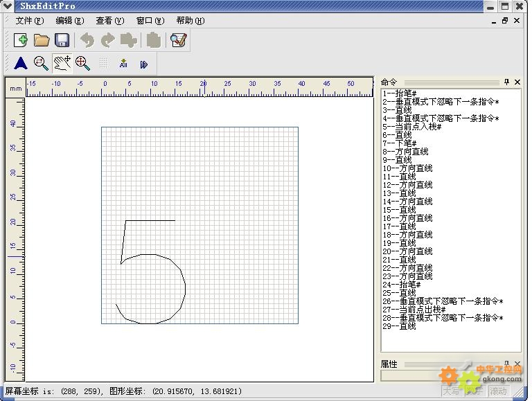
Task: Click the 属性 panel title
Action: [389, 364]
